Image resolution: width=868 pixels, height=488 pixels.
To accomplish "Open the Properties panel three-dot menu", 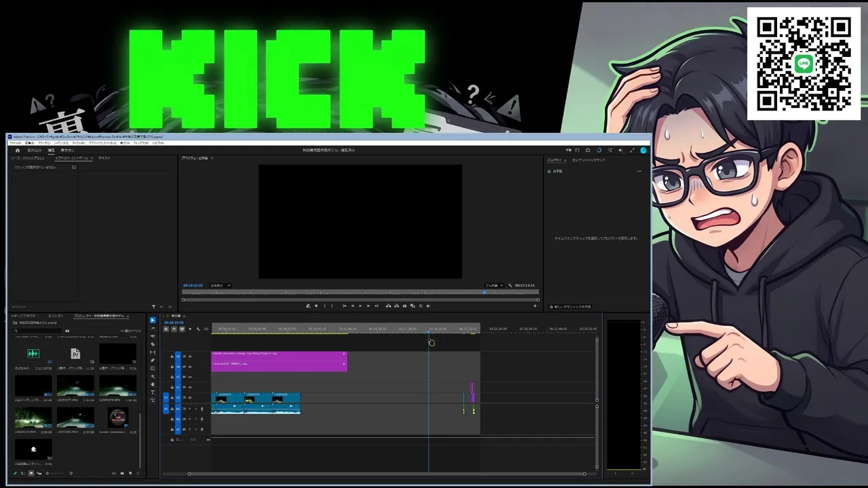I will [x=639, y=171].
